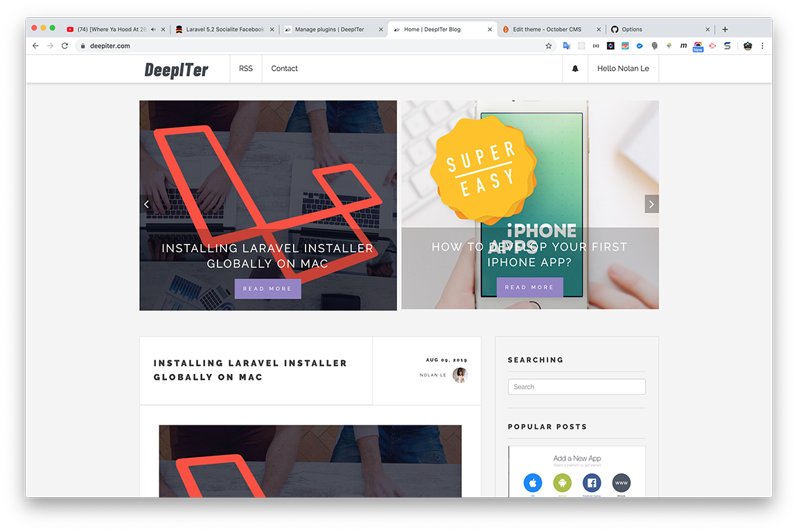Viewport: 798px width, 532px height.
Task: Close the Edit theme October CMS tab
Action: (x=598, y=30)
